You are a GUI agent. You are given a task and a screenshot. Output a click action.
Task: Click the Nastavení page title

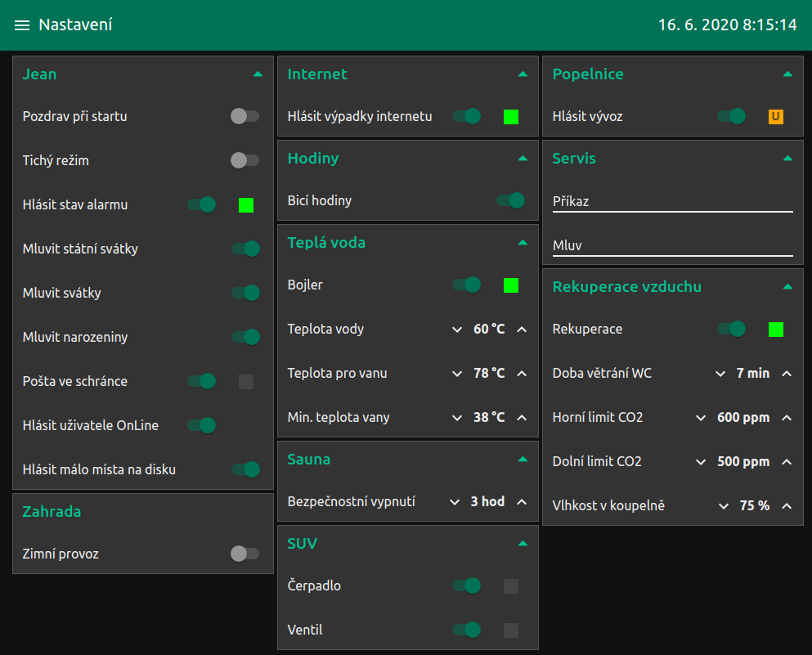coord(75,25)
